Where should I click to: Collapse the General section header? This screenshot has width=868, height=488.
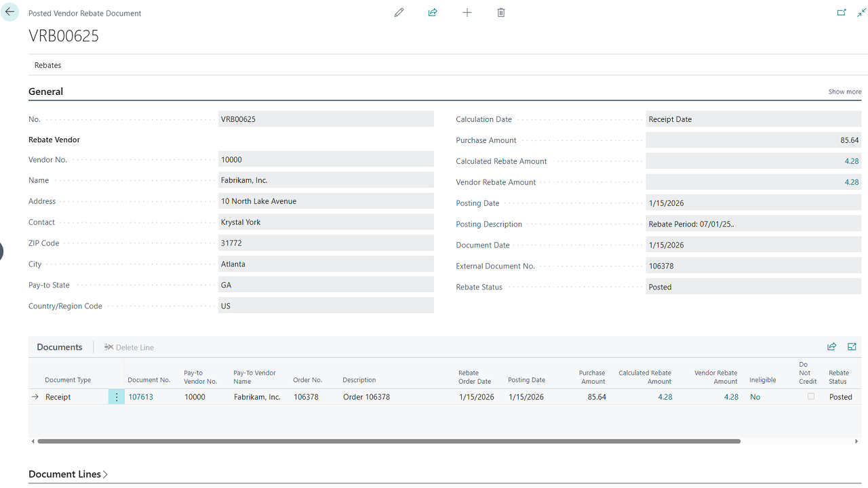coord(46,91)
